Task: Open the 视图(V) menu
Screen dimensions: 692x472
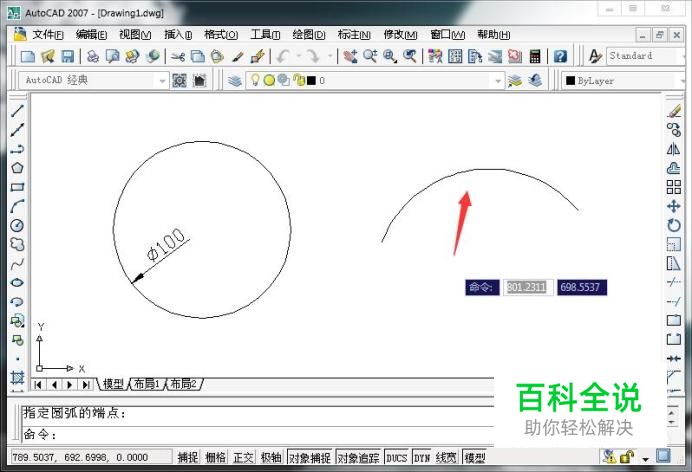Action: (135, 34)
